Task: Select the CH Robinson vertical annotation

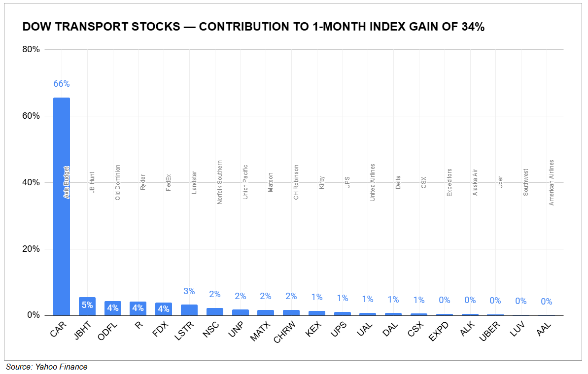Action: 296,182
